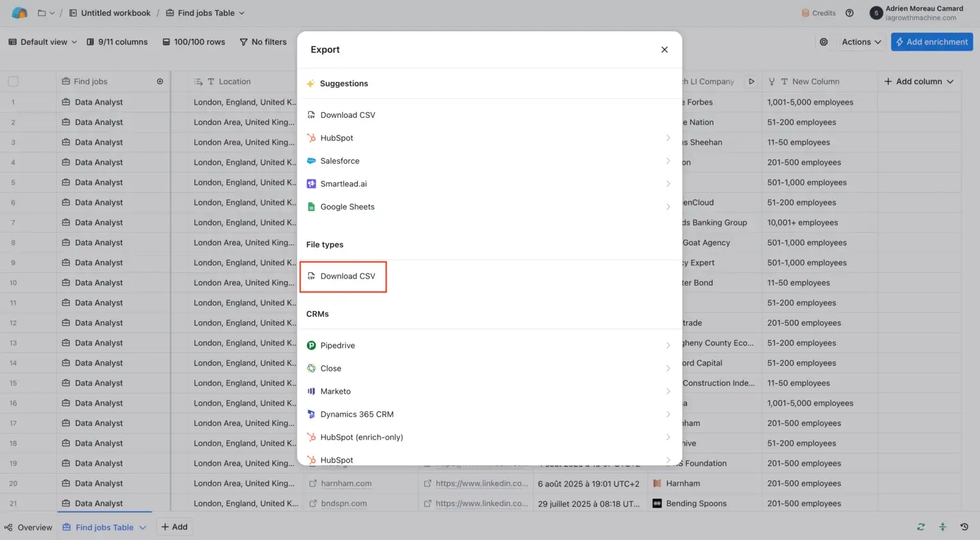
Task: Open the No filters menu
Action: pos(263,42)
